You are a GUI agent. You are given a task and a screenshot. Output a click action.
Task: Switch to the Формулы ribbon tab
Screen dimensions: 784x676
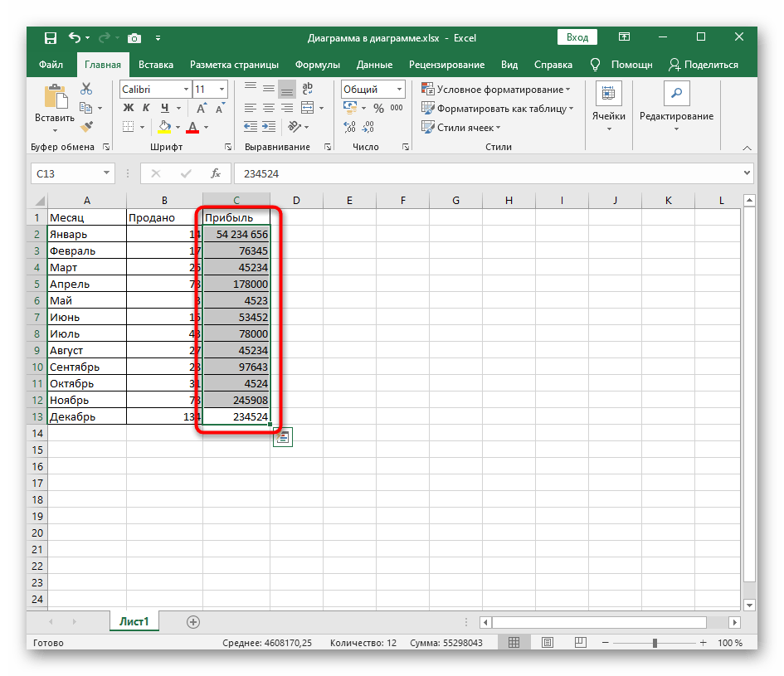click(x=318, y=65)
